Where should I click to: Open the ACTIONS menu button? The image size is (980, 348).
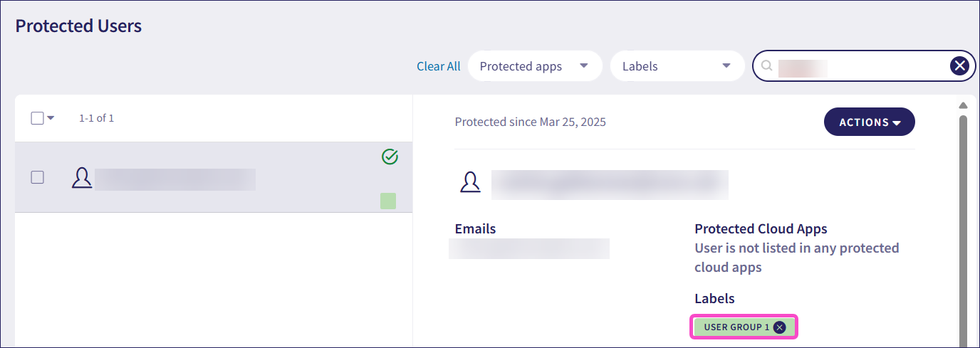(x=869, y=122)
